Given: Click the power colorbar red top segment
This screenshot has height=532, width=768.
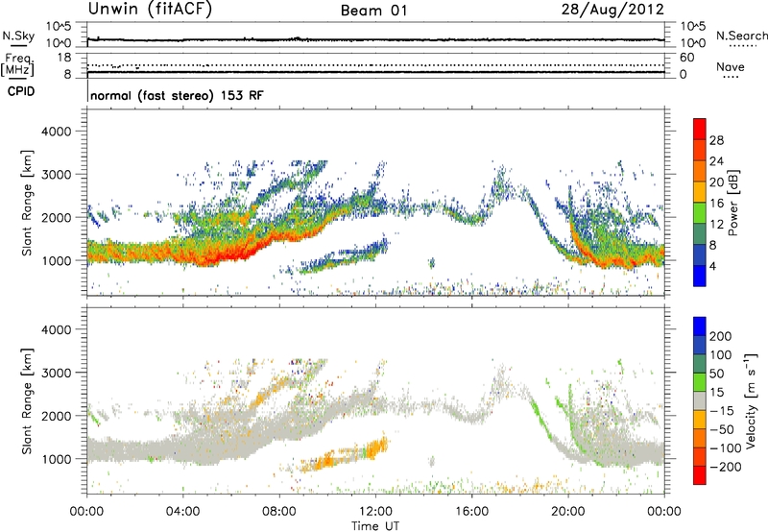Looking at the screenshot, I should click(x=700, y=129).
